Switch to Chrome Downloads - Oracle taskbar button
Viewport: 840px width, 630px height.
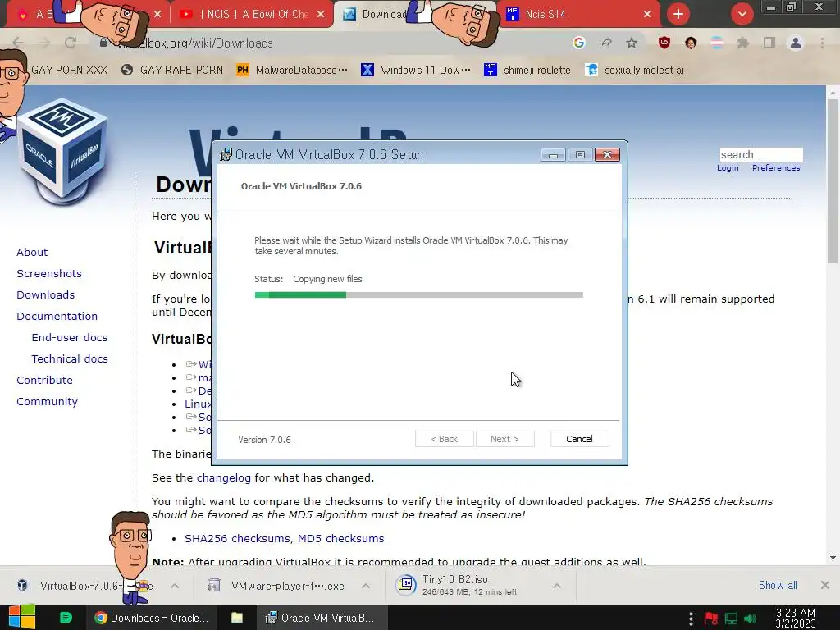[152, 618]
